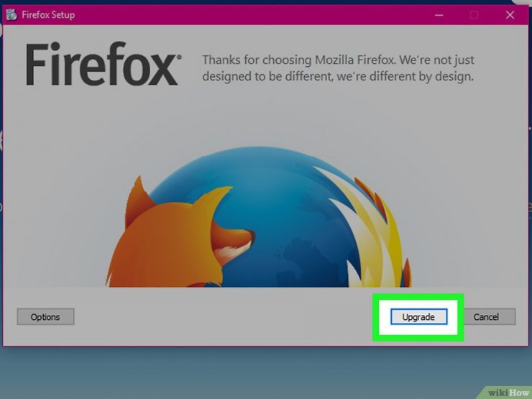Minimize the Firefox Setup window
The image size is (532, 399).
439,15
